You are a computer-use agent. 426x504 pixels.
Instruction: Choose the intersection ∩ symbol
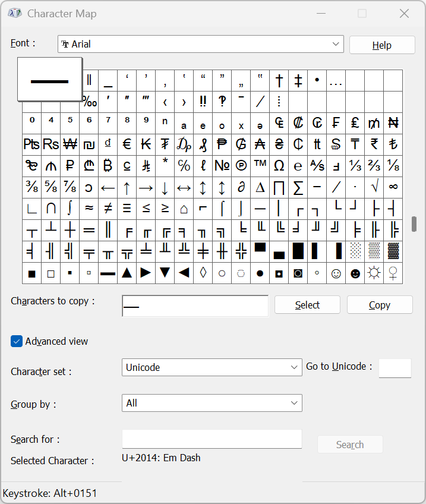click(51, 209)
